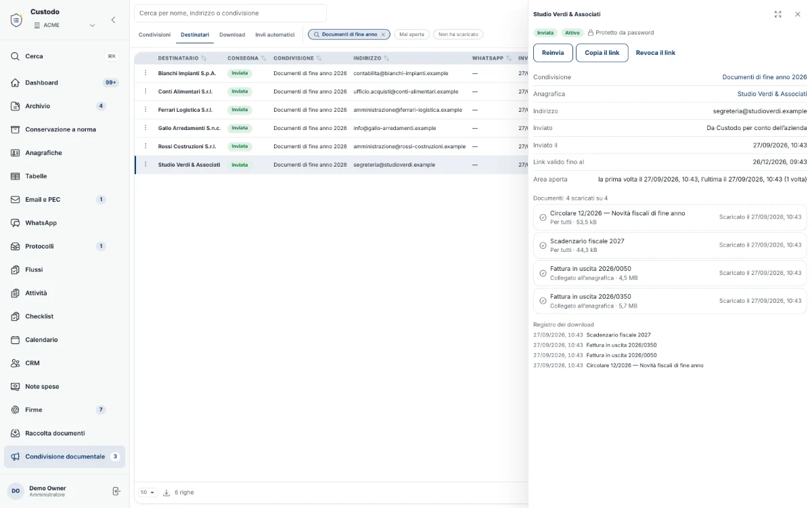Open Flussi in the sidebar
This screenshot has width=812, height=508.
pos(64,270)
